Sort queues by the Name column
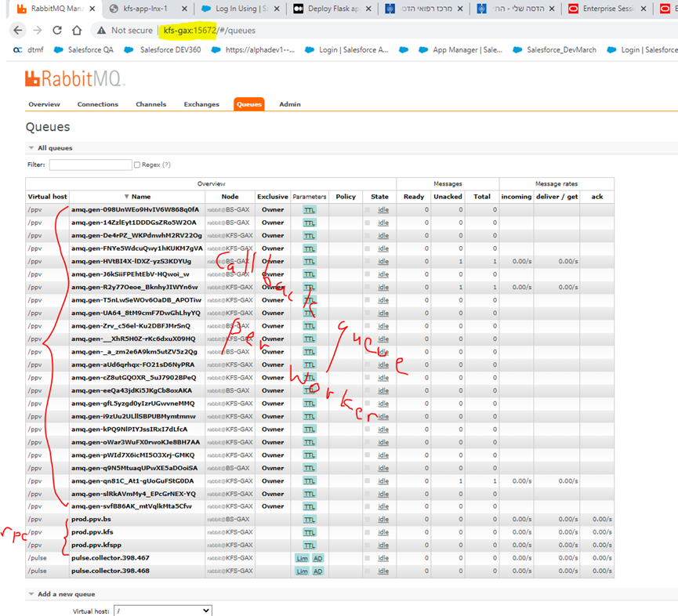Viewport: 678px width, 616px height. pos(137,196)
